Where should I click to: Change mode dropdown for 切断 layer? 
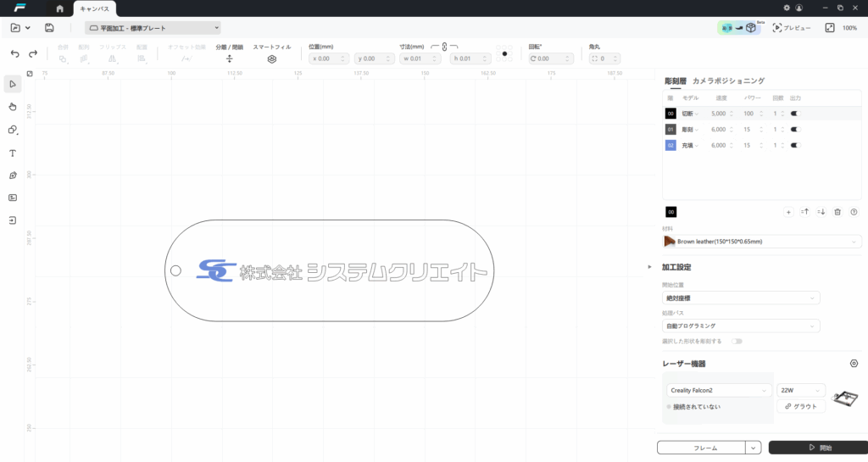coord(690,114)
